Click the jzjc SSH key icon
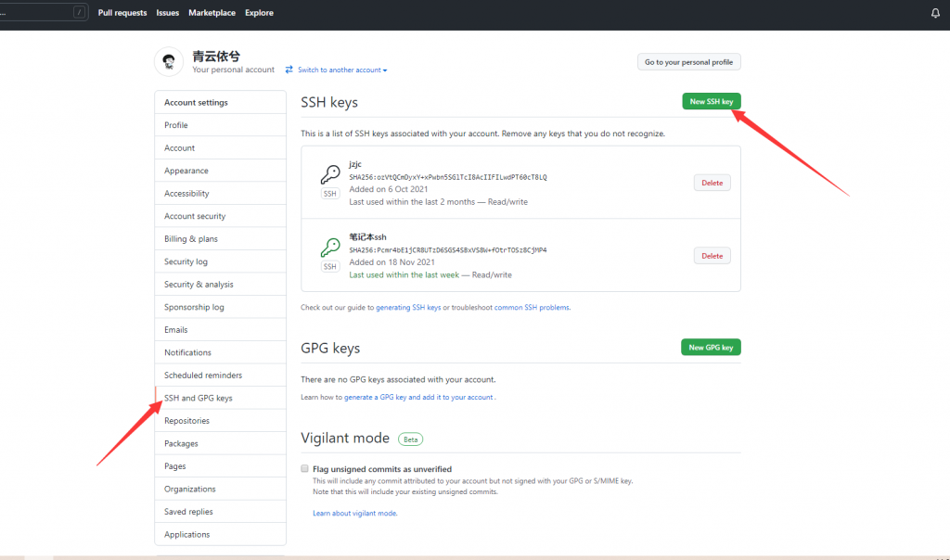The height and width of the screenshot is (560, 950). pos(330,174)
